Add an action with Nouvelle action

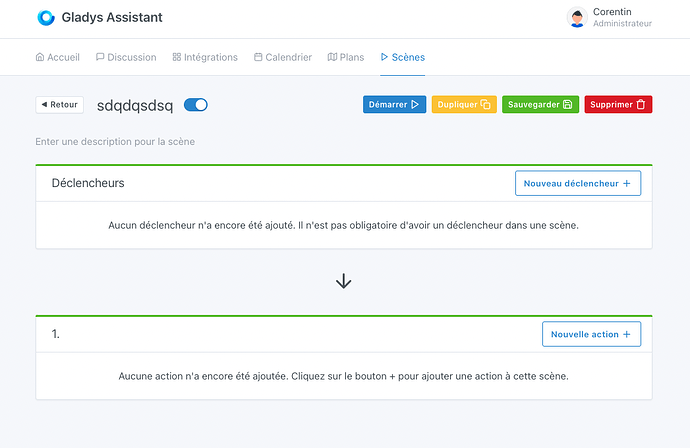click(590, 334)
